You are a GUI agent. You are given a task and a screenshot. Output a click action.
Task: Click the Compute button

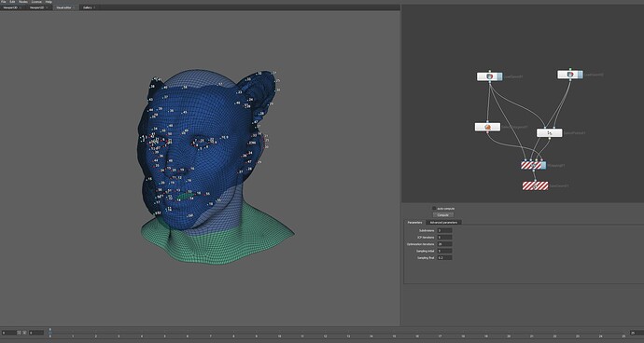tap(442, 214)
